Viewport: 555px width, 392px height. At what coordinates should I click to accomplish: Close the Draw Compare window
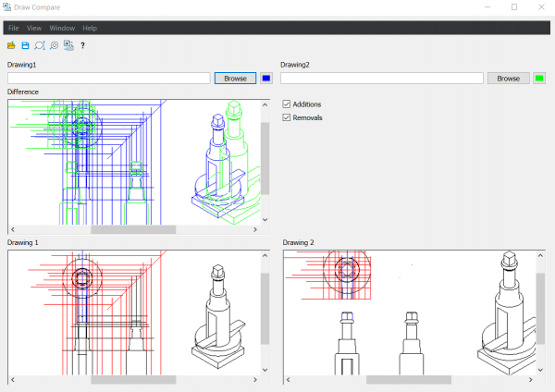541,7
